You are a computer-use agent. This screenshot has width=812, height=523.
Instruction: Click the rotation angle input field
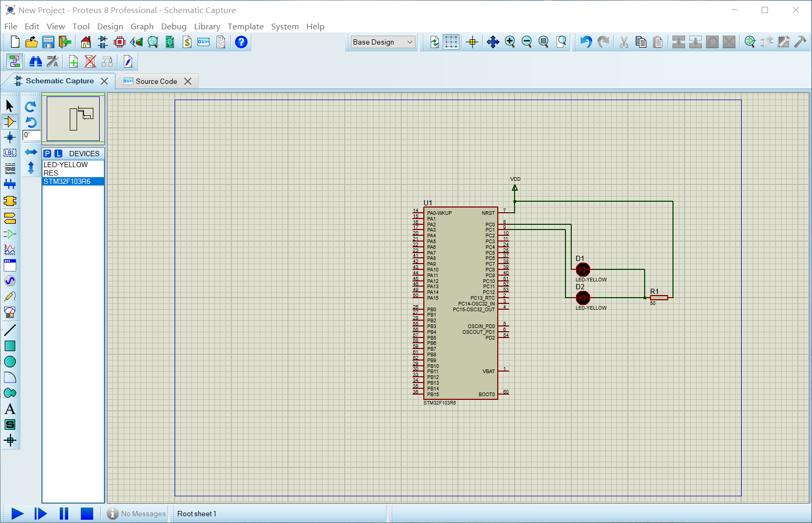pos(31,135)
